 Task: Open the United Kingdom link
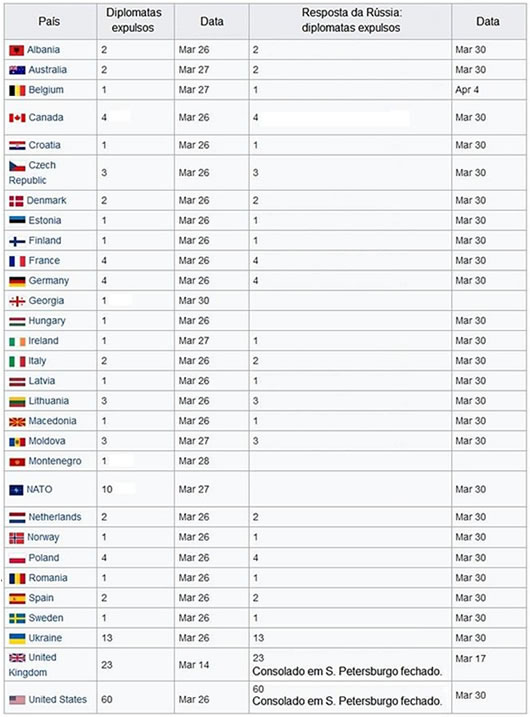(32, 664)
